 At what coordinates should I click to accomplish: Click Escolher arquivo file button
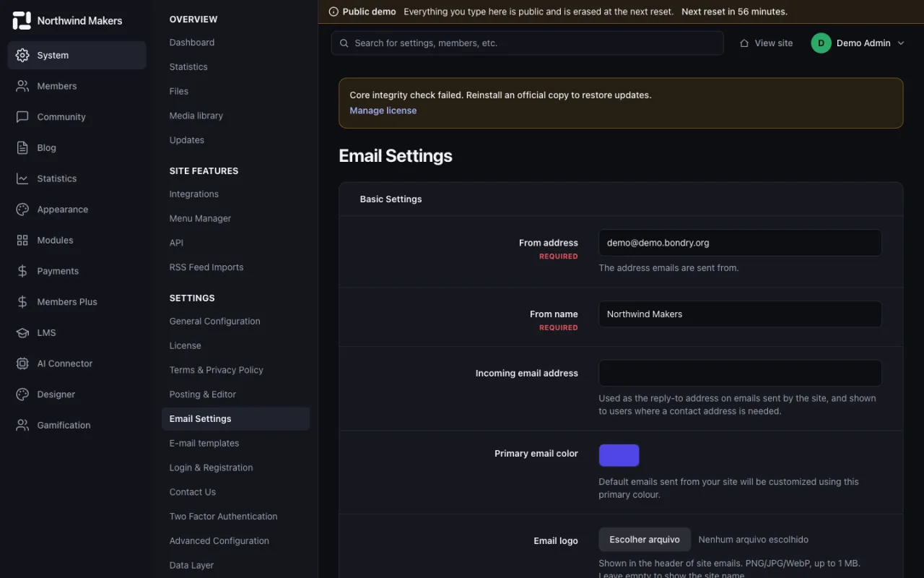645,540
